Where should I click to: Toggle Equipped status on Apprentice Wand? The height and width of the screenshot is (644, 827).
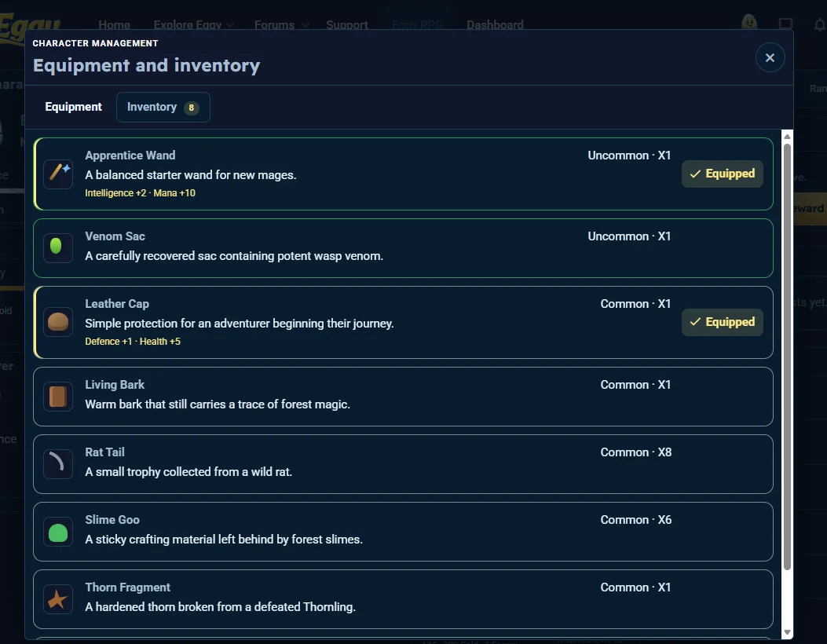722,174
